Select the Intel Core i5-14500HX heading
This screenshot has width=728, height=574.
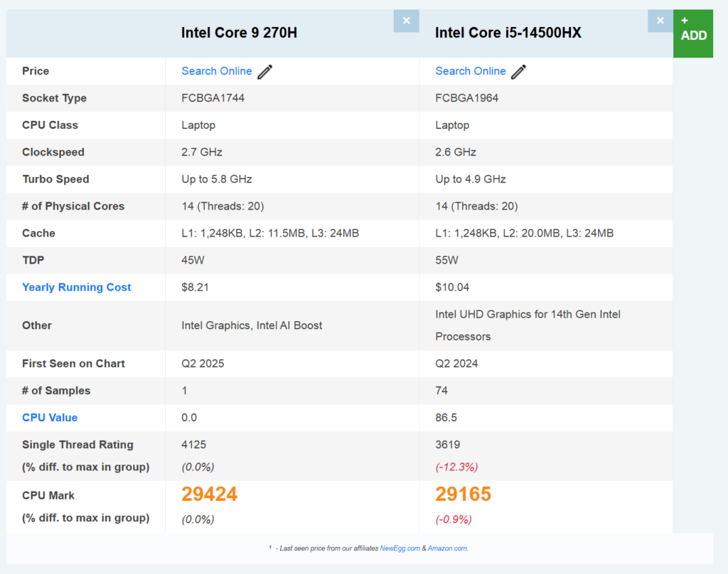[x=508, y=33]
